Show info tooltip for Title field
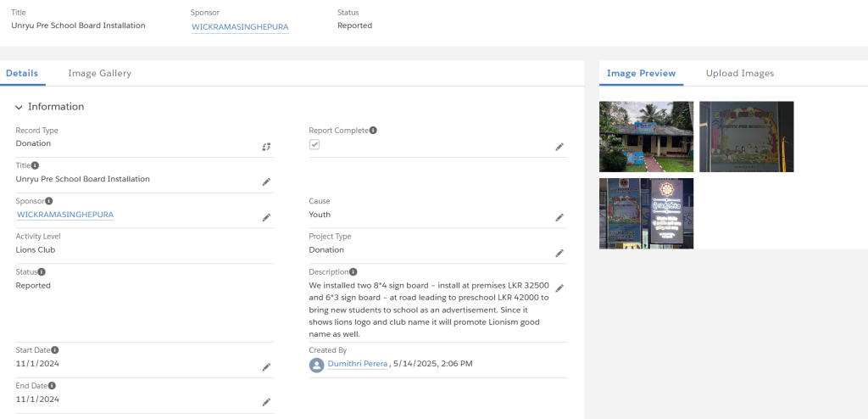The image size is (868, 419). [35, 165]
